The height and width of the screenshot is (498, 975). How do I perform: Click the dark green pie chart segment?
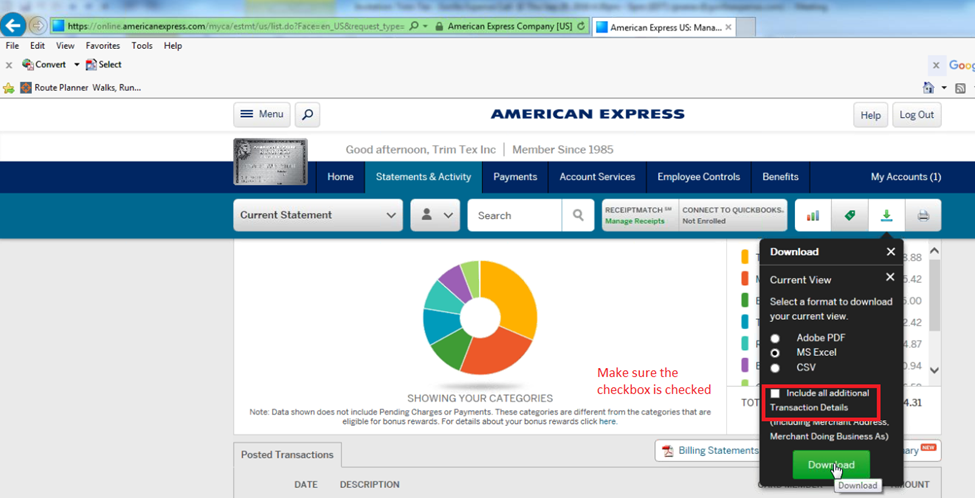click(453, 349)
